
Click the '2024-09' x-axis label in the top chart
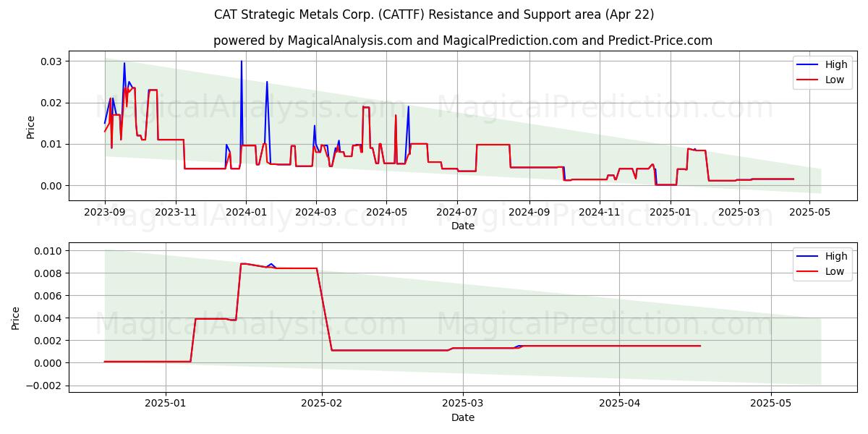(x=529, y=213)
